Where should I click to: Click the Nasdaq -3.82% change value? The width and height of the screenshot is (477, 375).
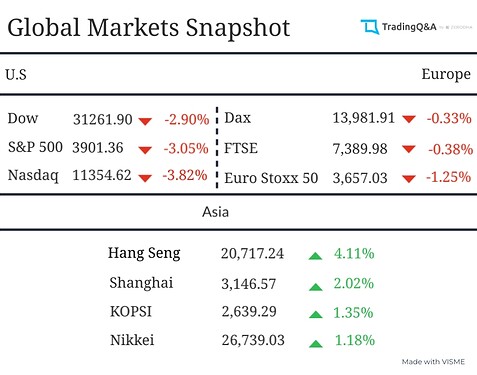pos(185,175)
